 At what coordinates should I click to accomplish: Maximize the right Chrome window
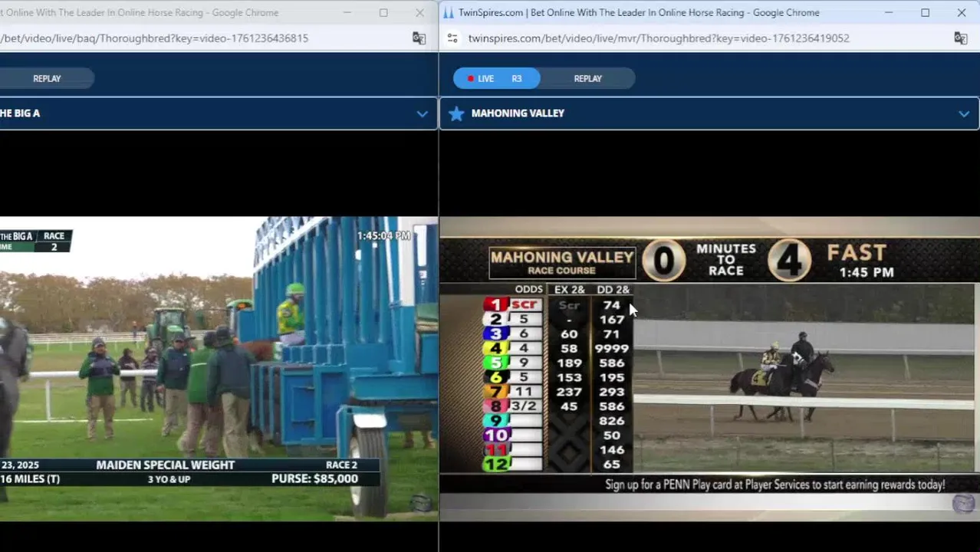click(x=925, y=12)
